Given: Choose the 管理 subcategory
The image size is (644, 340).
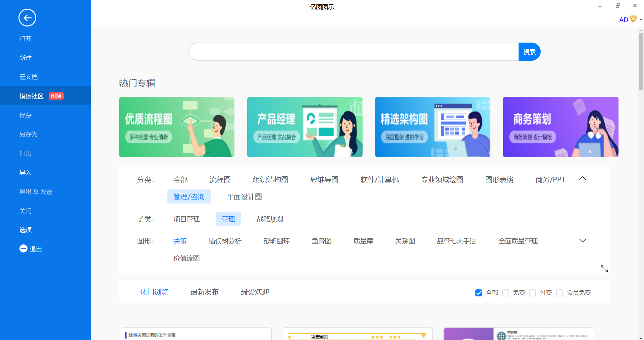Looking at the screenshot, I should coord(228,219).
